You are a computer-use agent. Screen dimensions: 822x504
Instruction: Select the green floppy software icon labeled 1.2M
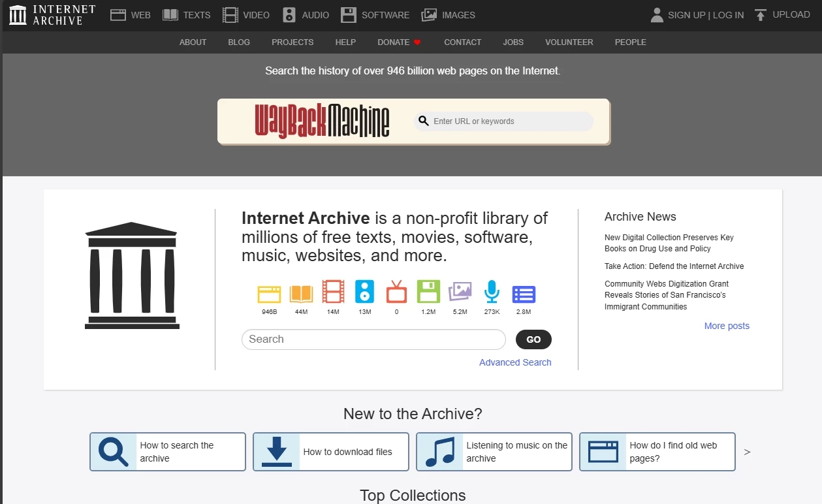click(x=428, y=292)
